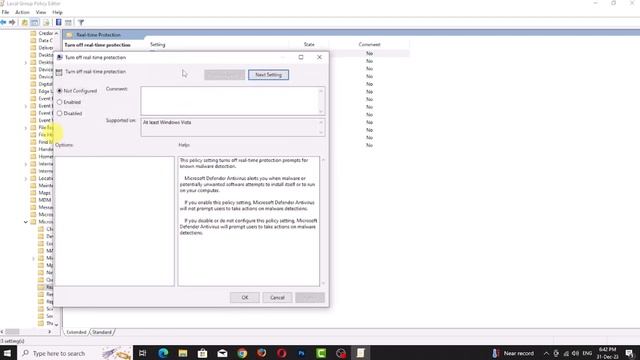Click the State column header
The image size is (640, 360).
coord(309,44)
